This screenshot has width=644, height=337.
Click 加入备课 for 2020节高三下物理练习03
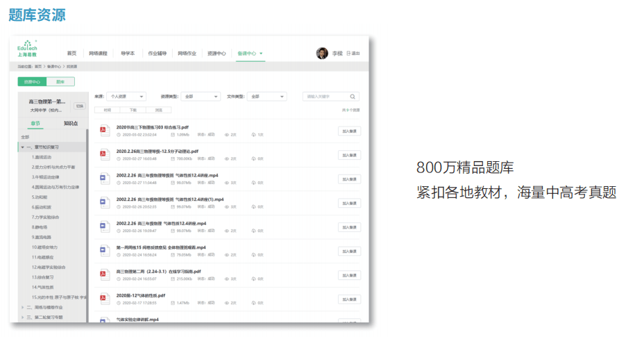349,131
